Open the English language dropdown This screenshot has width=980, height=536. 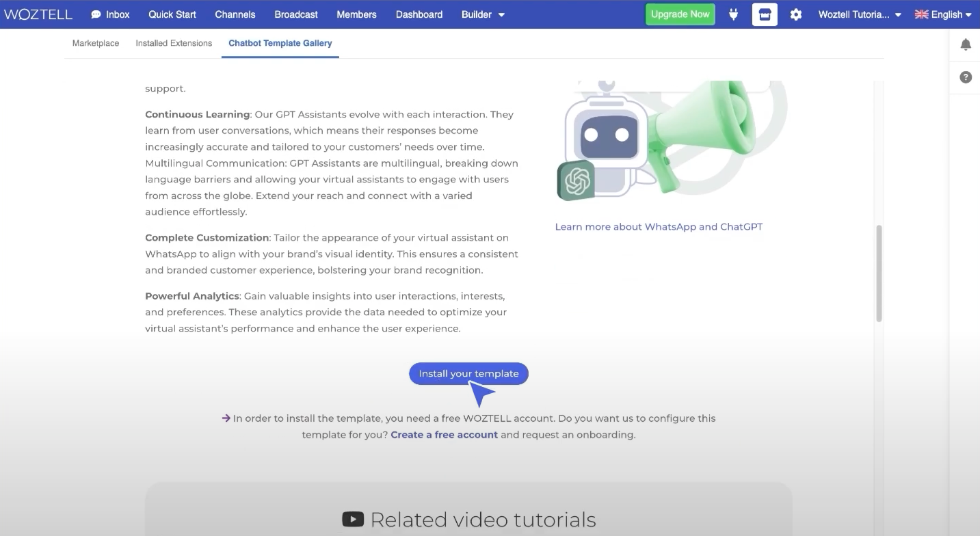(x=943, y=14)
